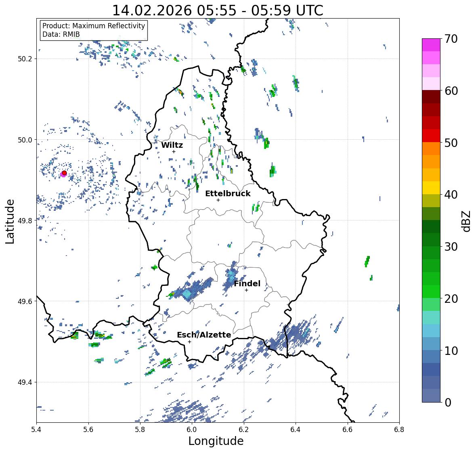Click the Latitude axis title
Viewport: 476px width, 451px height.
point(10,221)
